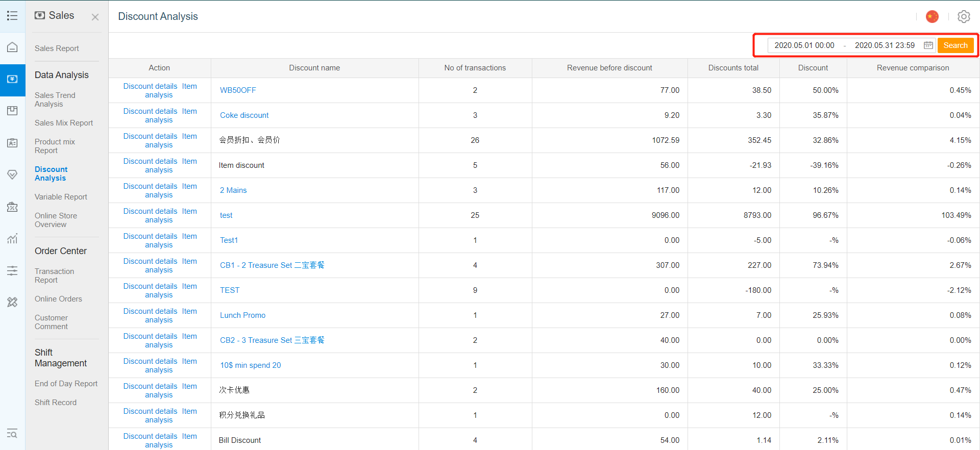Click the Order Center section heading
Image resolution: width=980 pixels, height=450 pixels.
(61, 251)
